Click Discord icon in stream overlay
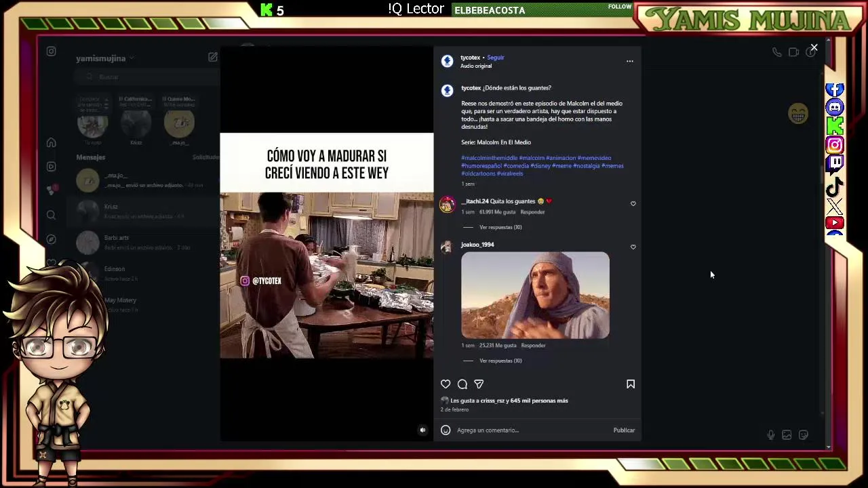Viewport: 868px width, 488px height. tap(835, 107)
